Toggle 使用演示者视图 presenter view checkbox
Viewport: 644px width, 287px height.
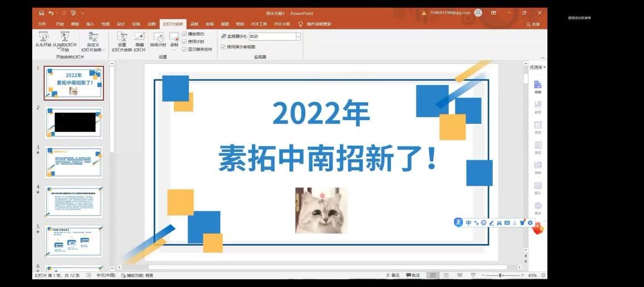(224, 47)
